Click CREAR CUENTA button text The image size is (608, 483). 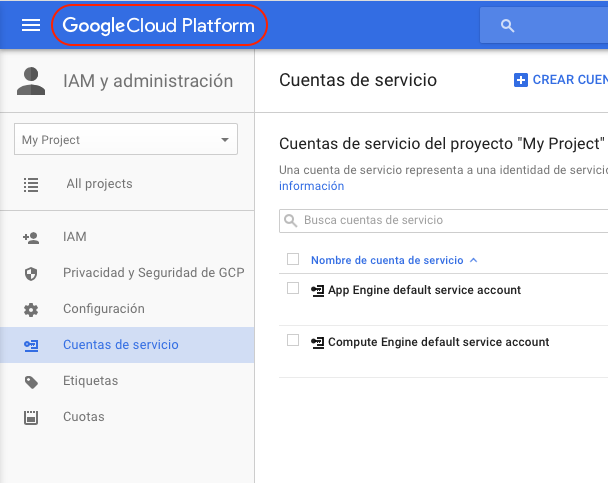570,80
